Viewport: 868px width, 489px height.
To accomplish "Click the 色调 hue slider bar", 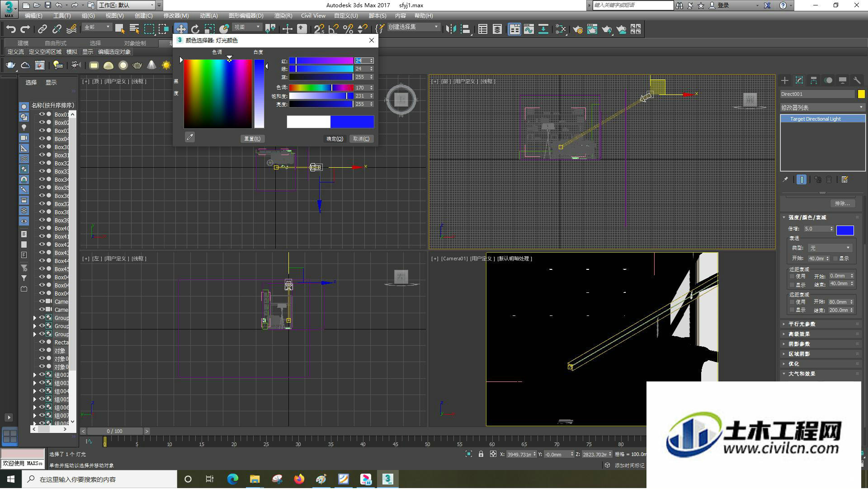I will 321,88.
